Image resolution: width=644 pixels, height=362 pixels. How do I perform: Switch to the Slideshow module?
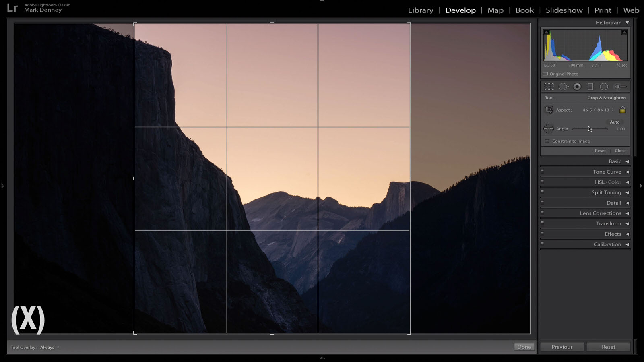564,10
